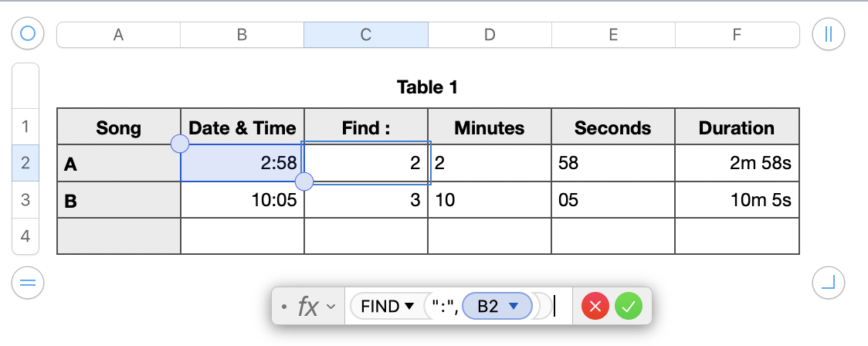This screenshot has width=868, height=346.
Task: Click the cell containing 10:05
Action: (x=242, y=200)
